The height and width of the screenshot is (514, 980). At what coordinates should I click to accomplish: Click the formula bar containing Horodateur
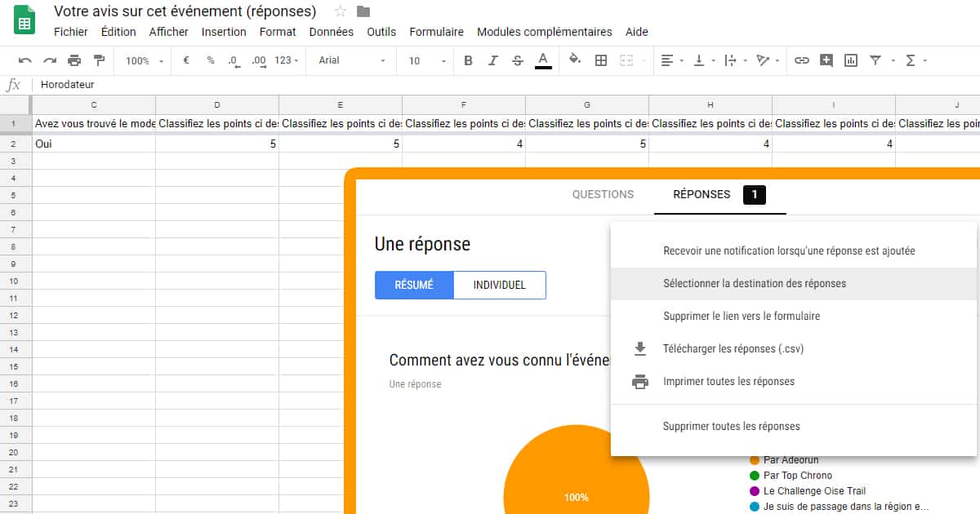coord(506,85)
